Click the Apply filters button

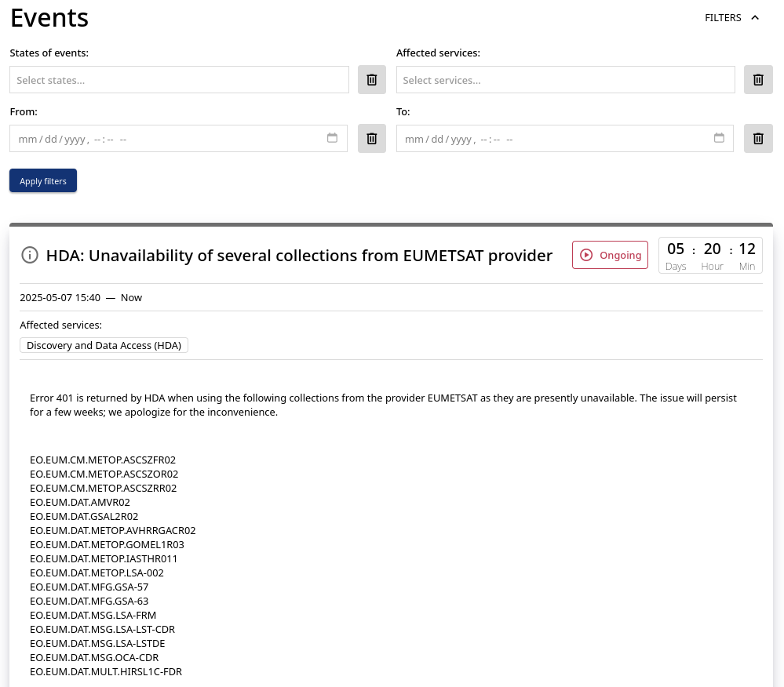[43, 180]
